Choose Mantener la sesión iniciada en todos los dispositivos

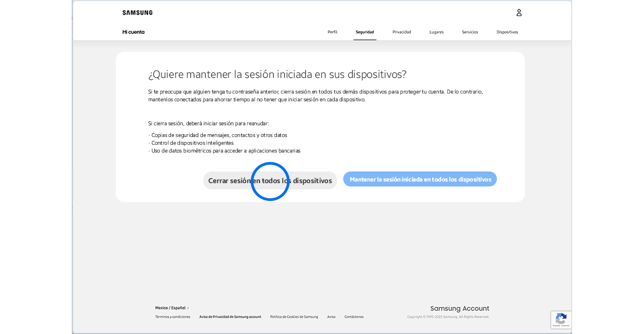tap(419, 179)
